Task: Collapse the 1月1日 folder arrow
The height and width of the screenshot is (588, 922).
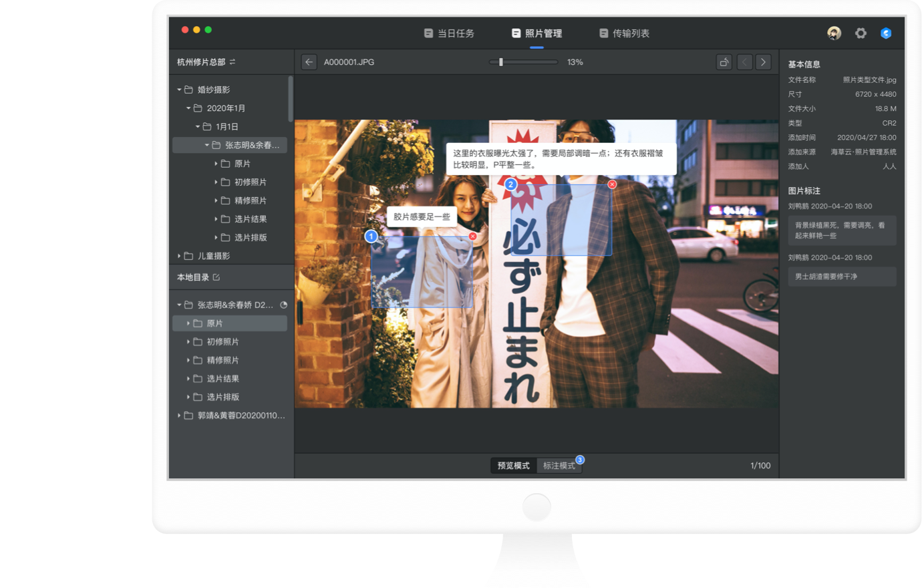Action: click(198, 126)
